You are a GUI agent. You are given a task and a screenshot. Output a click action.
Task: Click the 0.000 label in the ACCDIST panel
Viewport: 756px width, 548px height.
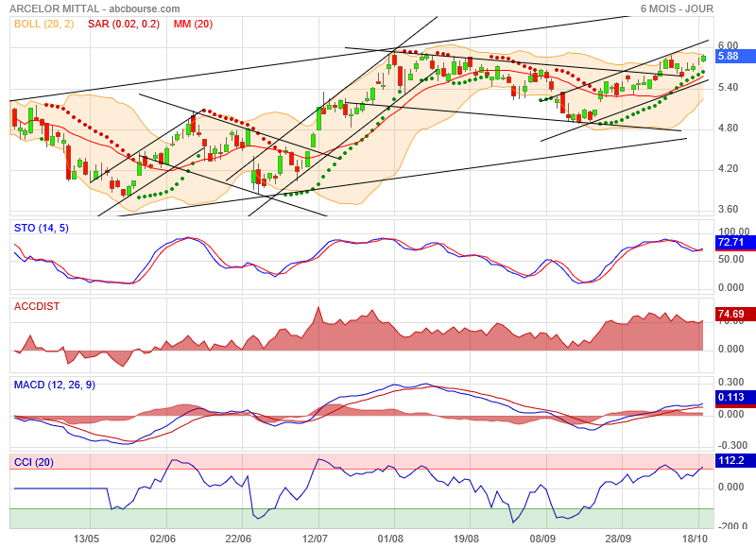pyautogui.click(x=730, y=349)
